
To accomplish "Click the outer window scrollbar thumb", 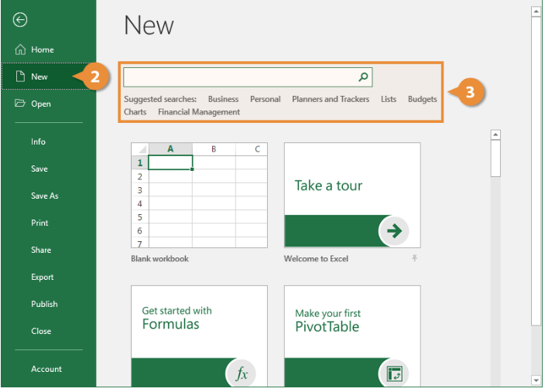I will (x=536, y=171).
